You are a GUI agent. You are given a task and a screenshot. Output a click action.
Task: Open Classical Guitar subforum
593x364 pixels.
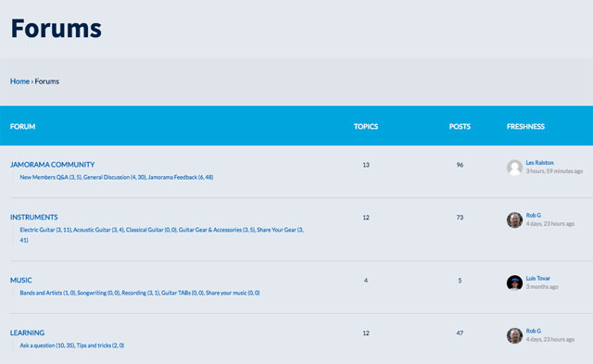pyautogui.click(x=152, y=230)
